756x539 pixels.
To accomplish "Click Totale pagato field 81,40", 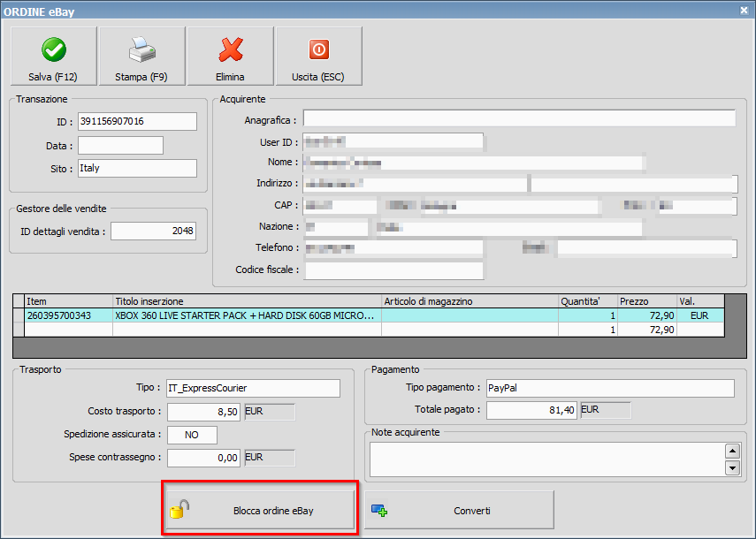I will pyautogui.click(x=531, y=410).
